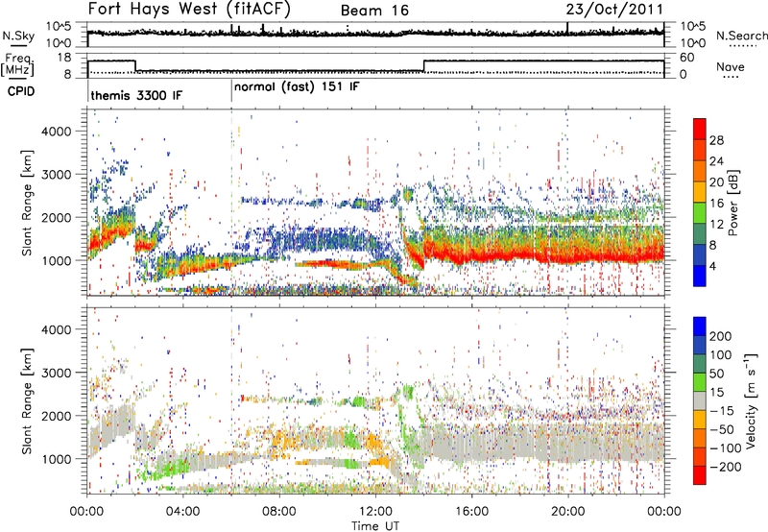Click the "Fort Hays West (fitACF)" title
The width and height of the screenshot is (768, 532).
tap(189, 9)
